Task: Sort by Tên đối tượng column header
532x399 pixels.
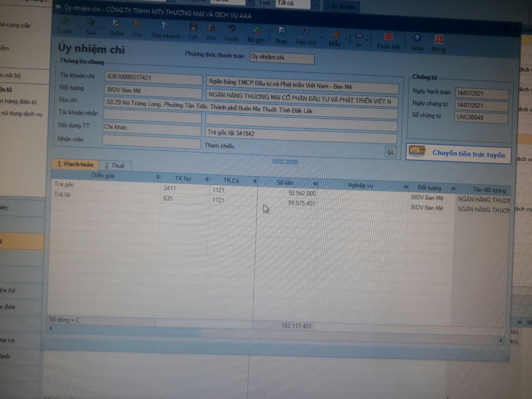Action: (x=489, y=190)
